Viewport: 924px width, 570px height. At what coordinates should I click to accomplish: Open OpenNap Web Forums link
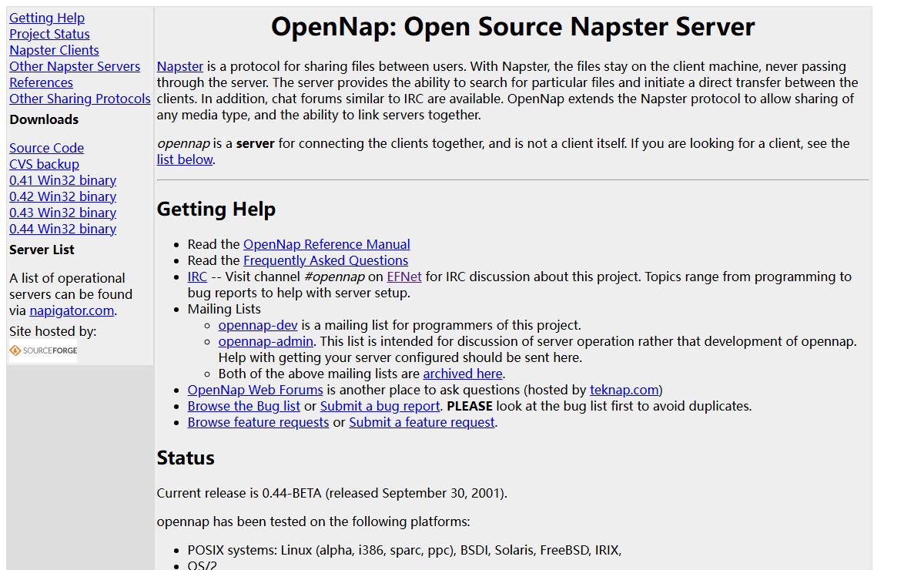point(256,390)
